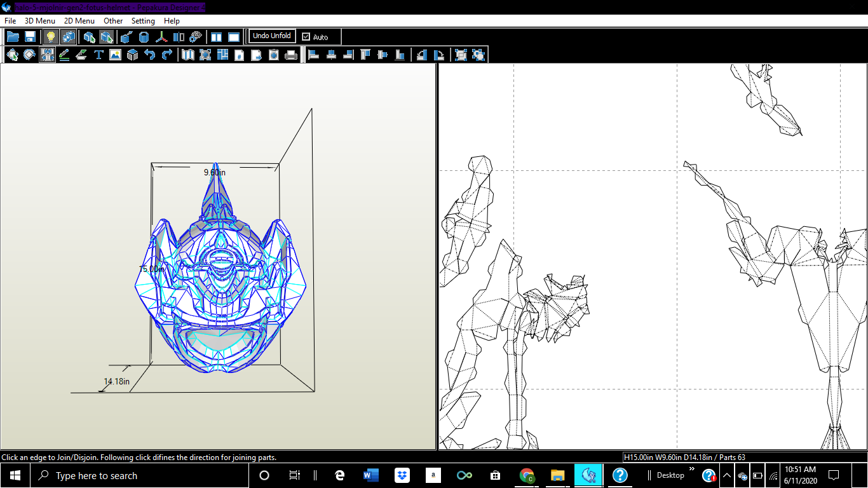Click the printer icon
The width and height of the screenshot is (868, 488).
[291, 55]
